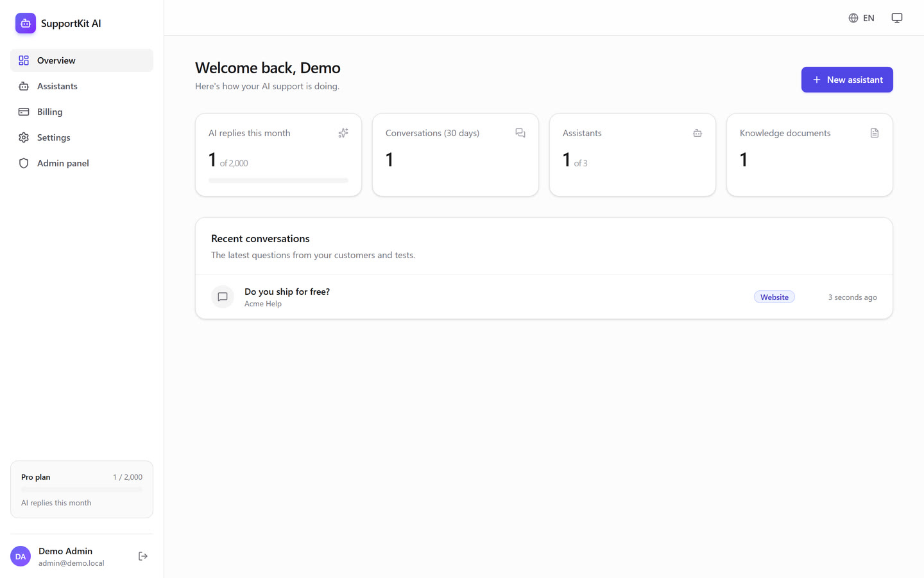Click the Demo Admin user name

[x=65, y=551]
